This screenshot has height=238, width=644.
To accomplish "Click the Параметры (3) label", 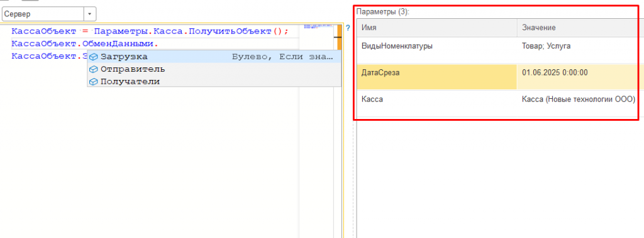I will pos(383,12).
